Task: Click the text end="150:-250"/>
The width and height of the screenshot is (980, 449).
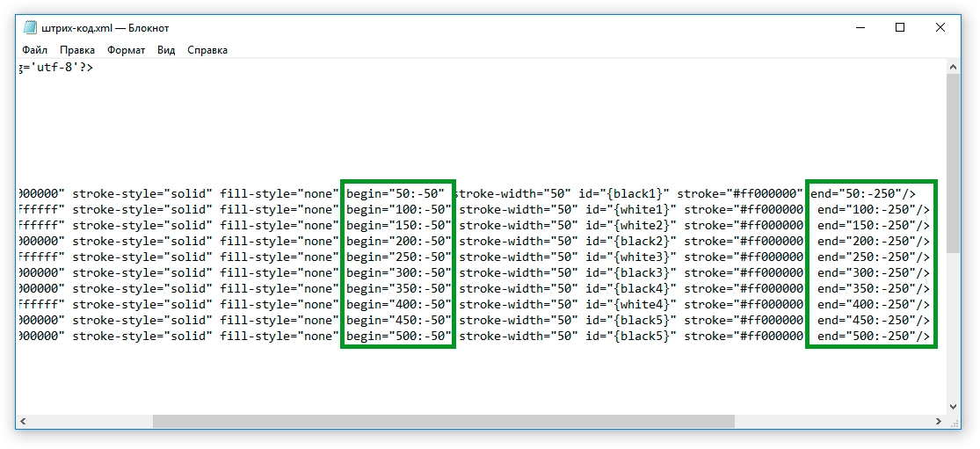Action: [x=874, y=226]
